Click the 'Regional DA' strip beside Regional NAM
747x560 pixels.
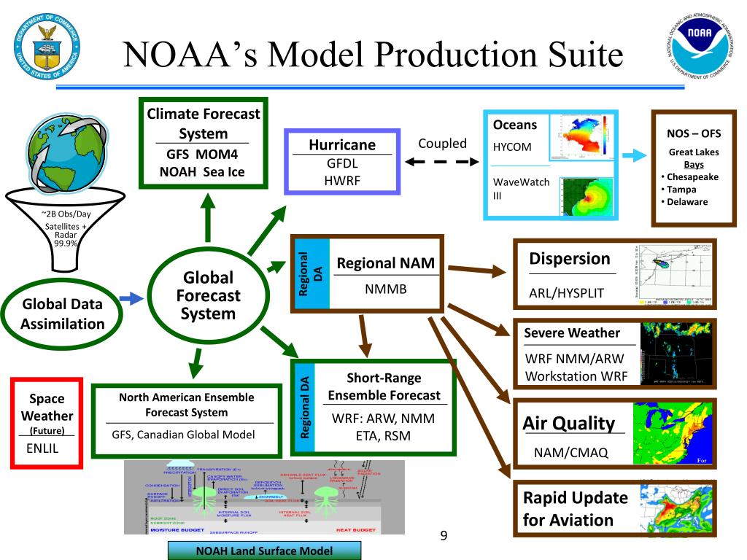tap(311, 274)
